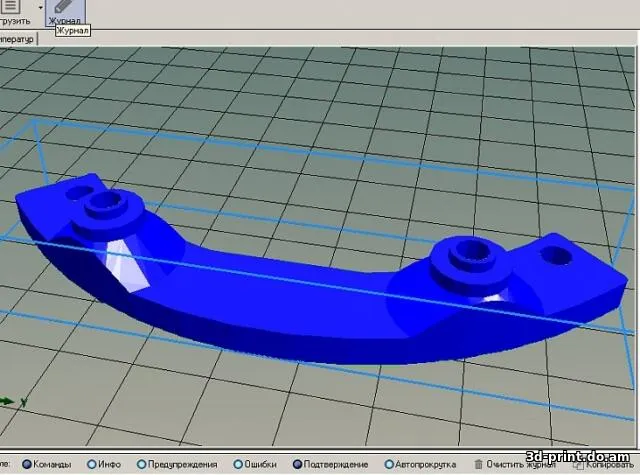This screenshot has width=640, height=475.
Task: Click the 3d-print.do.am watermark link
Action: pyautogui.click(x=579, y=457)
